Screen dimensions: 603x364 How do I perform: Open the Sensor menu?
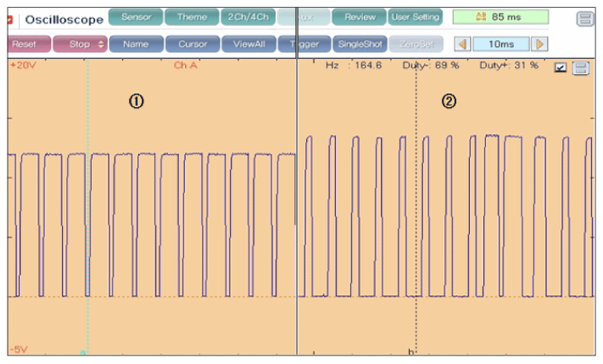[135, 17]
